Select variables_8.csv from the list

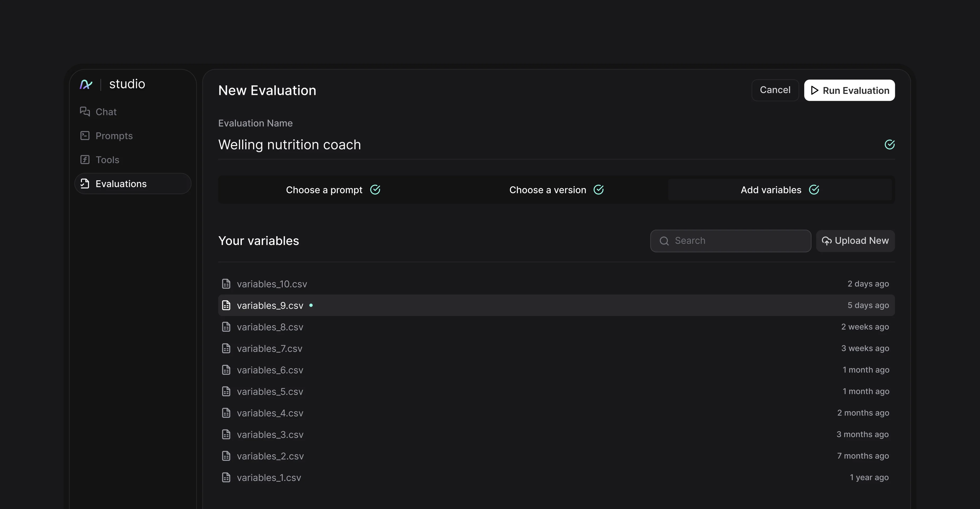pos(270,327)
